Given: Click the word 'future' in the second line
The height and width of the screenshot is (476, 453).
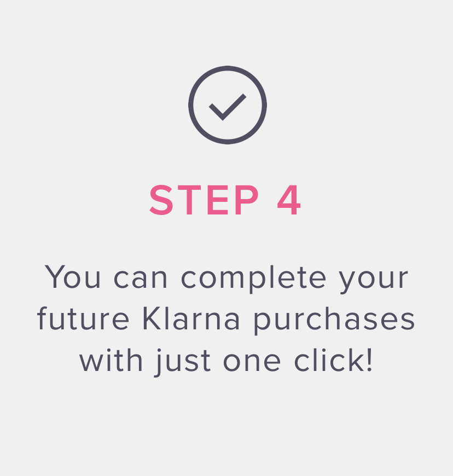Looking at the screenshot, I should coord(83,318).
